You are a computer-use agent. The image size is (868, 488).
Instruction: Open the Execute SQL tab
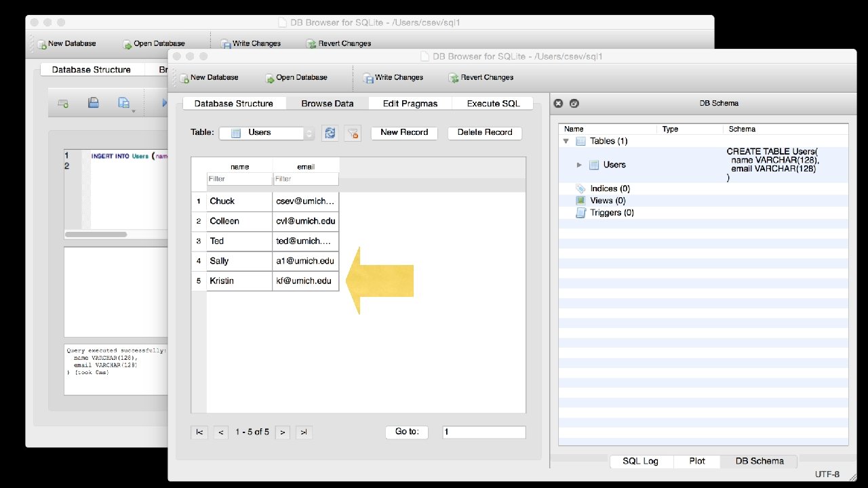click(x=493, y=104)
